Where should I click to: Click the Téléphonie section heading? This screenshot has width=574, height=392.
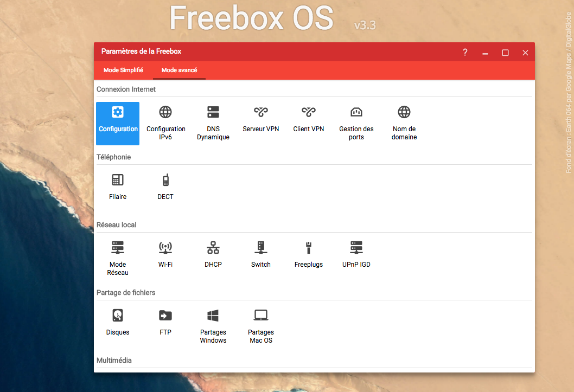click(x=113, y=157)
